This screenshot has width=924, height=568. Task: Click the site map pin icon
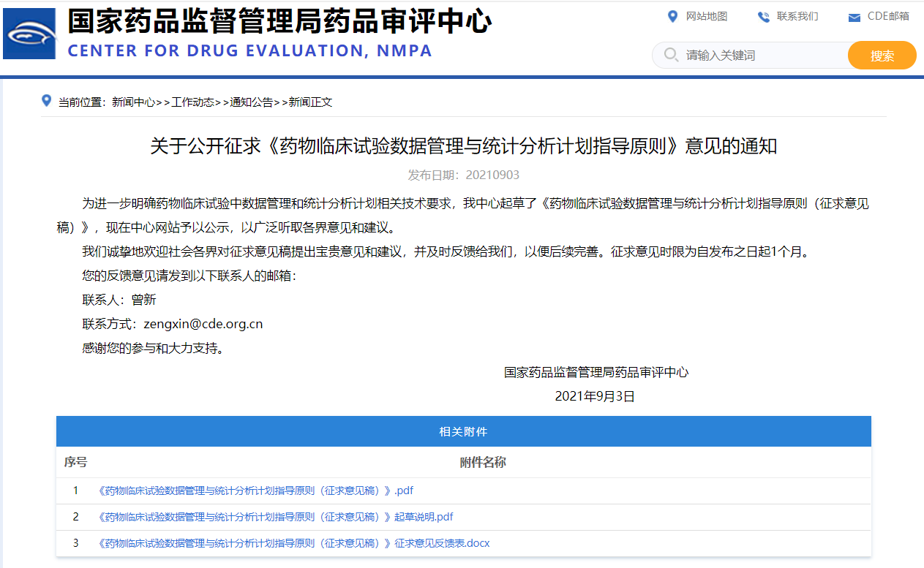pos(673,16)
